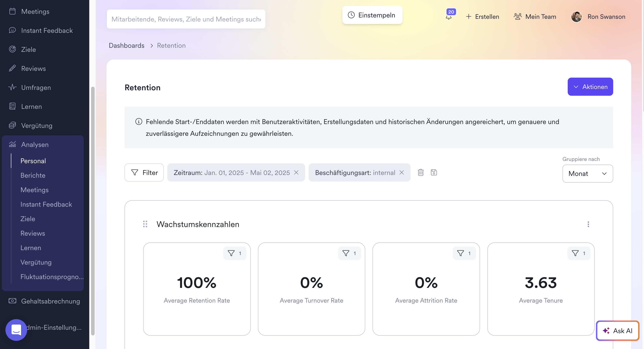Click the Average Turnover Rate label

coord(311,300)
